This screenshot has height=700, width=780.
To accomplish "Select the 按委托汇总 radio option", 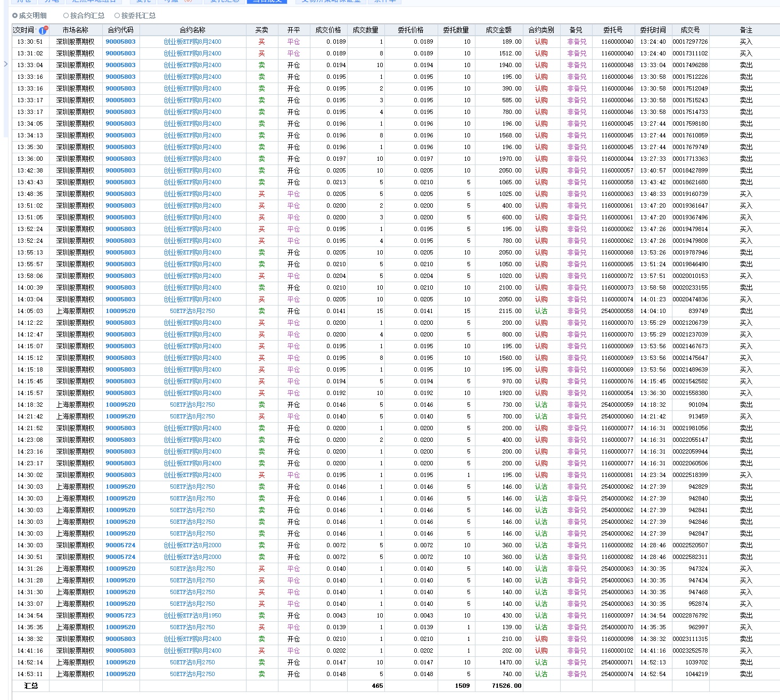I will [135, 15].
